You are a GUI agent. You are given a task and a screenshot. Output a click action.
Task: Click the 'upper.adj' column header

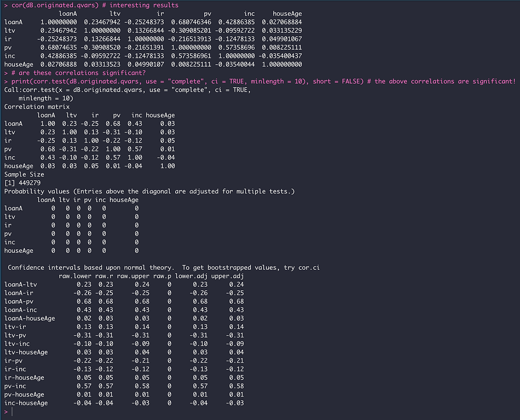coord(228,276)
